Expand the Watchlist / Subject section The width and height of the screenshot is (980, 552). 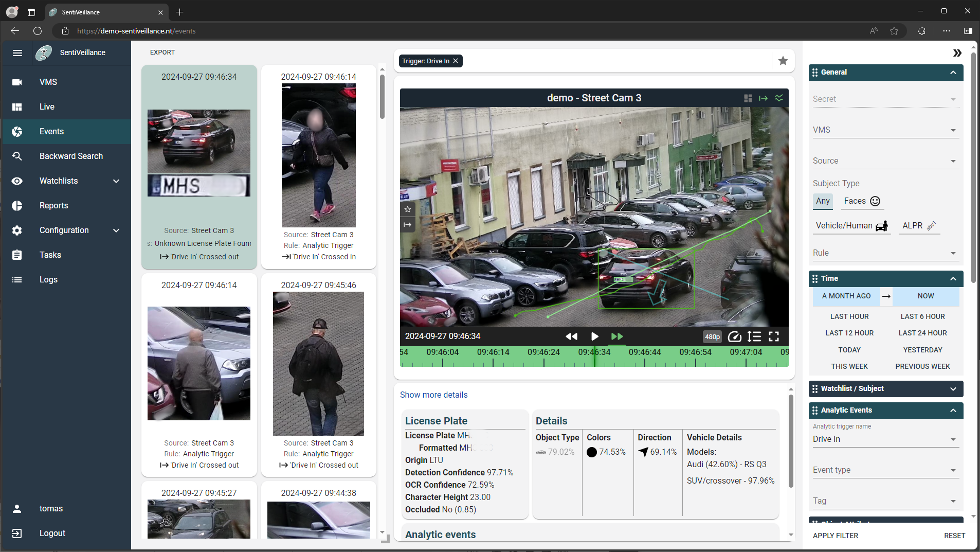(x=953, y=389)
